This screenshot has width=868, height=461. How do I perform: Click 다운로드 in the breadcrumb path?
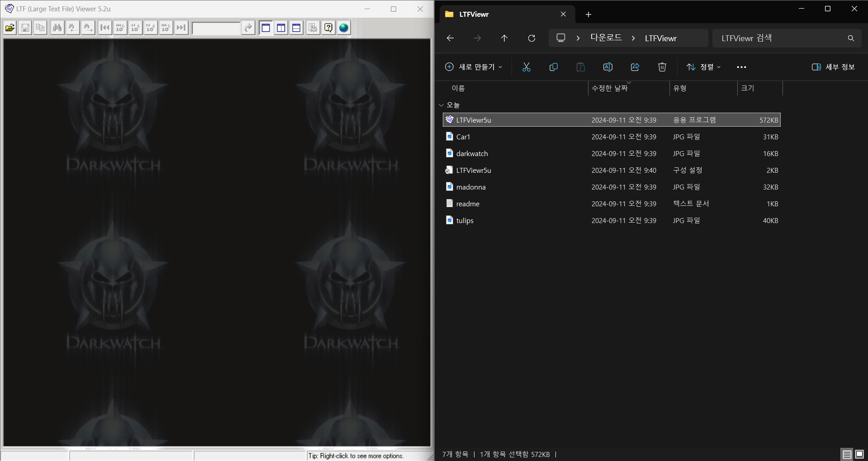click(x=606, y=38)
